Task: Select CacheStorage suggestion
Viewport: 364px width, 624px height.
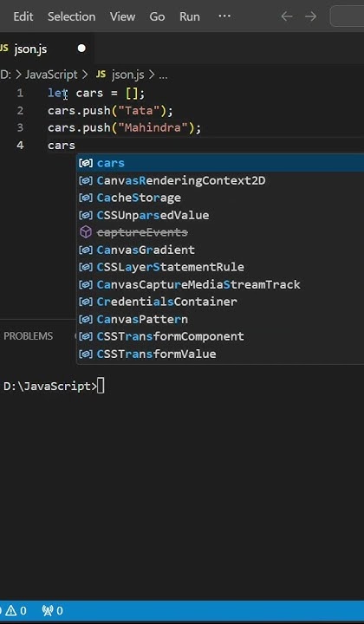Action: tap(220, 198)
